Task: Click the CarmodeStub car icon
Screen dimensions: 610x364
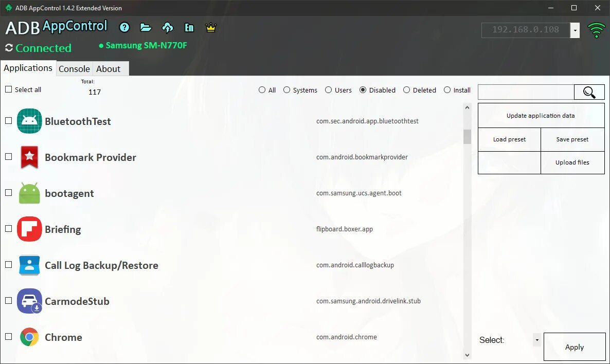Action: point(29,301)
